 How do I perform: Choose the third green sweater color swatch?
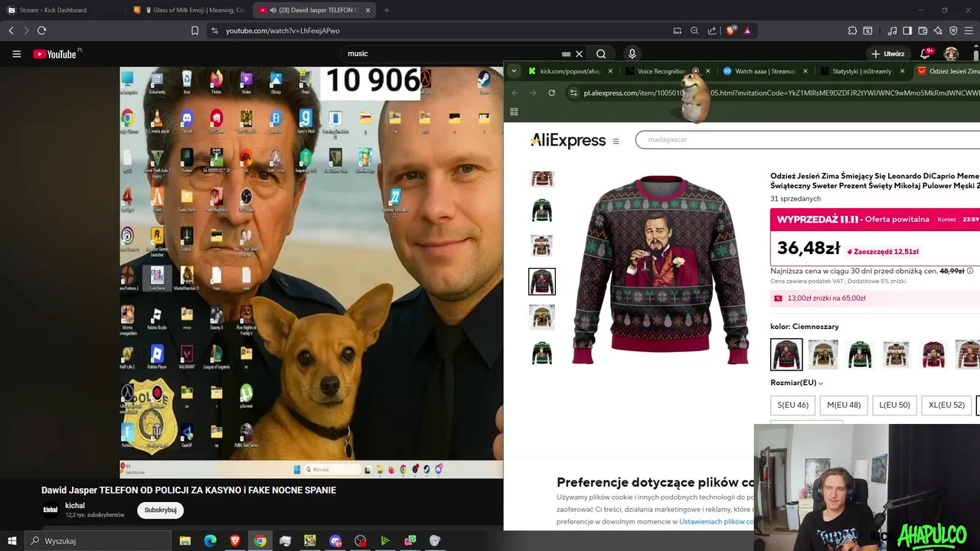pos(860,354)
